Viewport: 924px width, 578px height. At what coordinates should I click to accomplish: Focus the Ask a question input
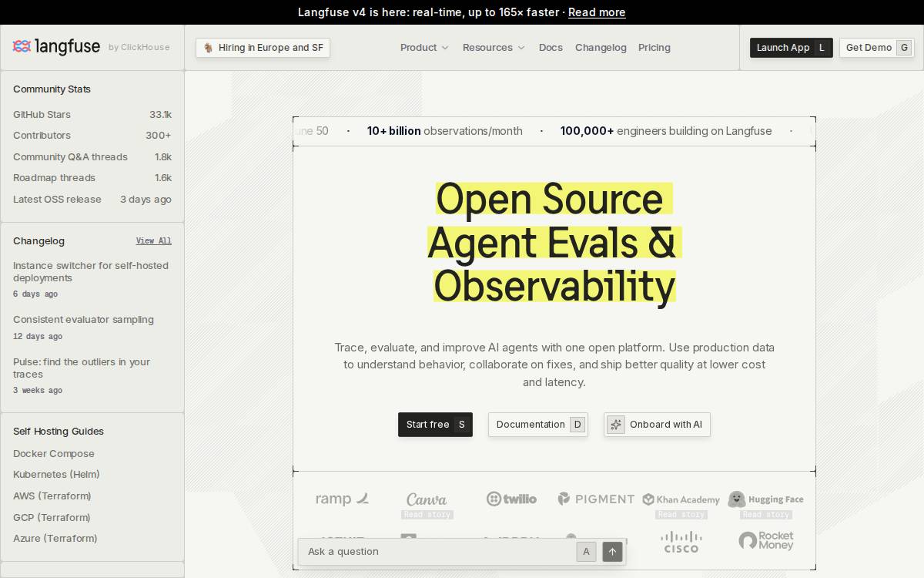(x=437, y=552)
